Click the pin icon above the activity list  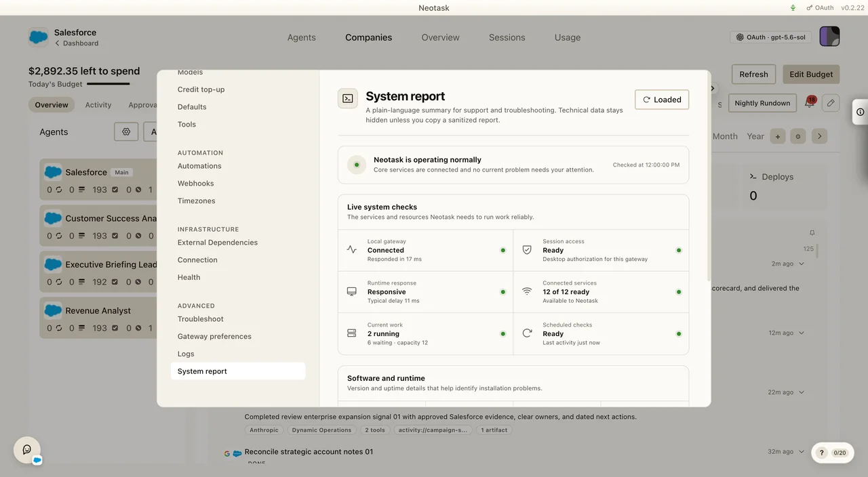pos(812,232)
